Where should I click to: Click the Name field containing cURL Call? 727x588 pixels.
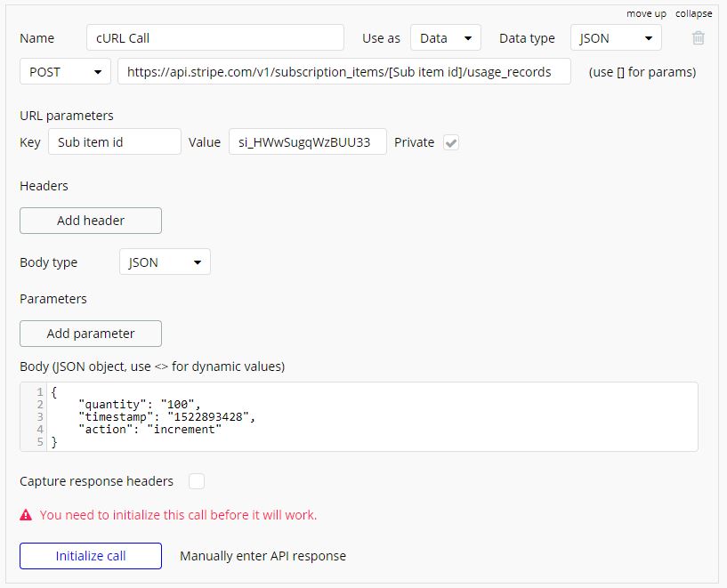point(215,38)
